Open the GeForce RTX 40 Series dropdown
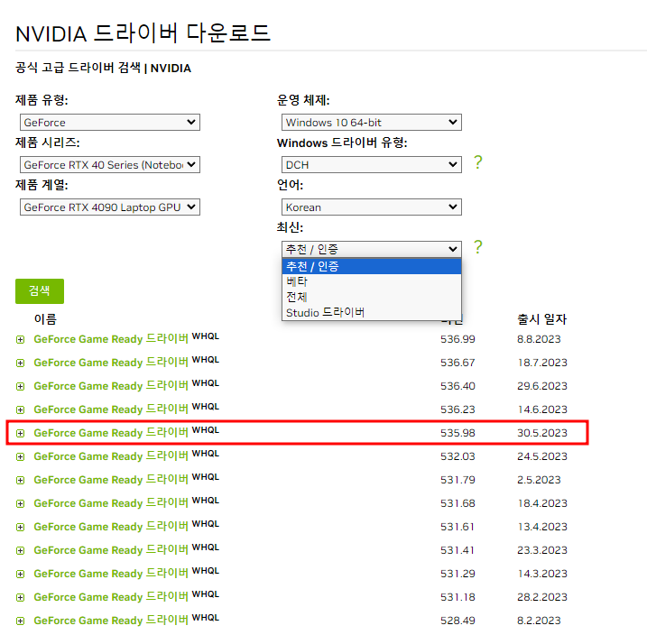 tap(110, 165)
